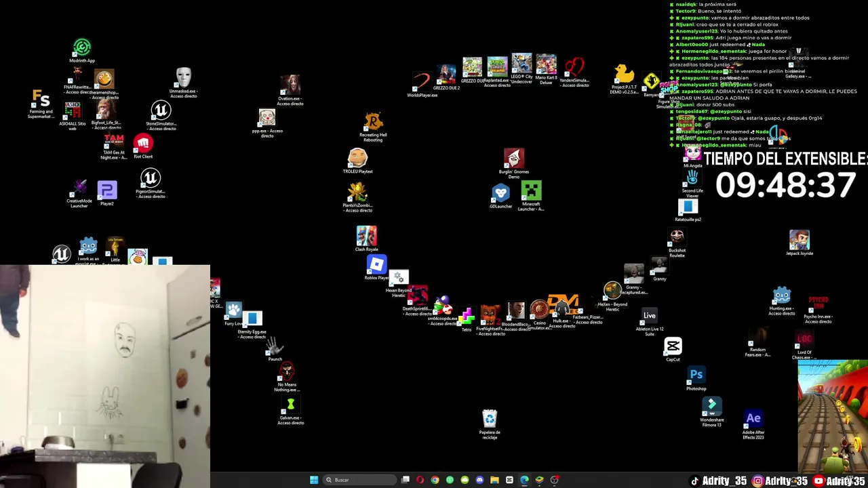Open Discord from the taskbar
Image resolution: width=868 pixels, height=488 pixels.
pos(479,480)
